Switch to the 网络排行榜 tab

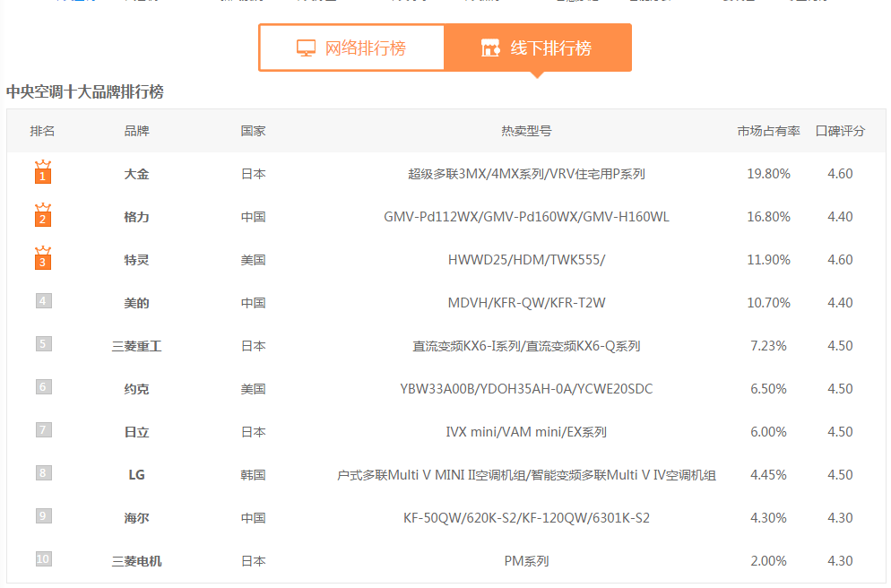352,48
